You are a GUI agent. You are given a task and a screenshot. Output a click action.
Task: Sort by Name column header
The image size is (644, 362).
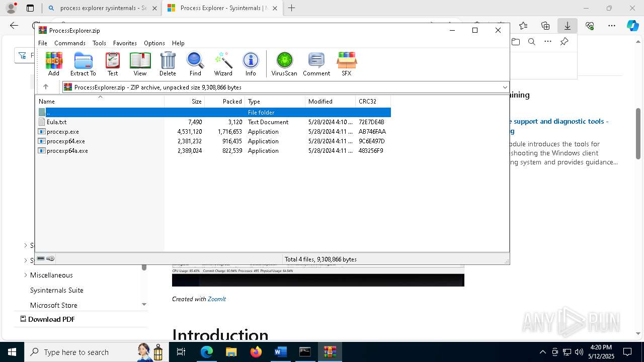click(x=100, y=102)
